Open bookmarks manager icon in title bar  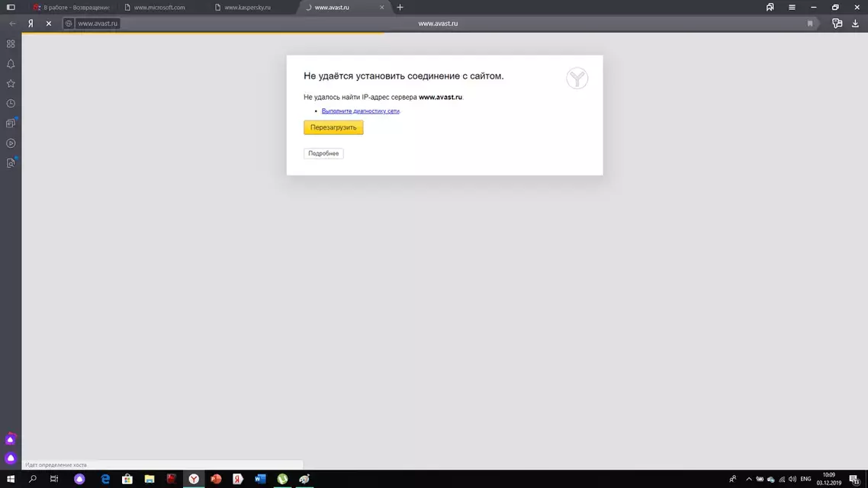(770, 7)
